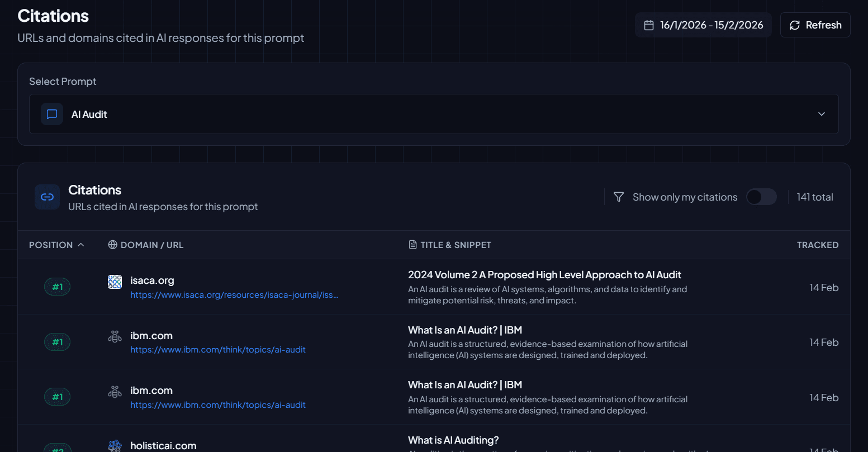Click the holisticai.com favicon at the bottom
The height and width of the screenshot is (452, 868).
click(x=115, y=446)
